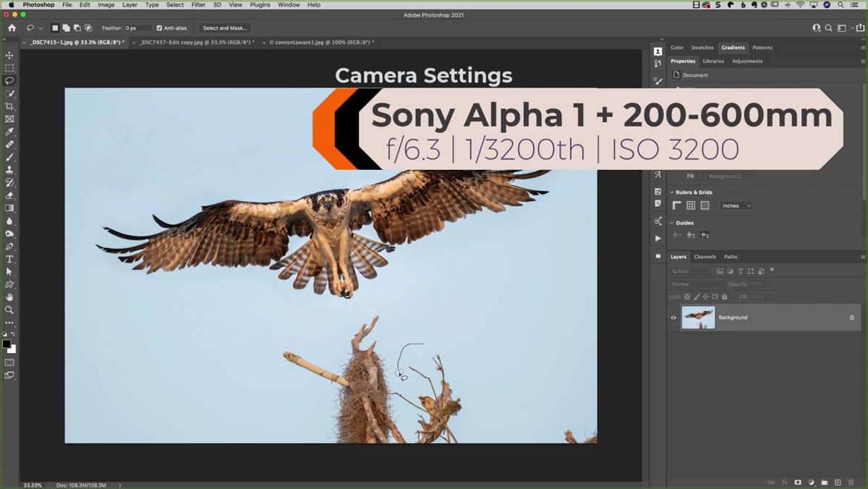Click the Intersect with Selection mode icon
This screenshot has width=868, height=489.
pos(88,28)
